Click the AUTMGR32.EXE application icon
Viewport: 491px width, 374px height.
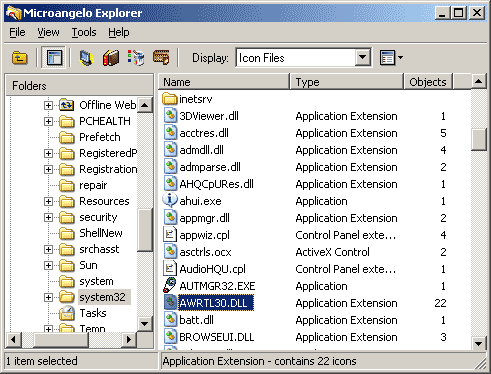(x=170, y=286)
